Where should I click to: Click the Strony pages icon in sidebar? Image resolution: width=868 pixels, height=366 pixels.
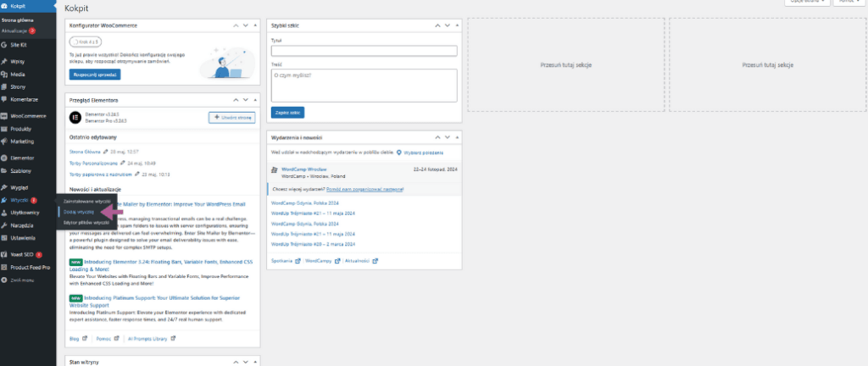[4, 86]
